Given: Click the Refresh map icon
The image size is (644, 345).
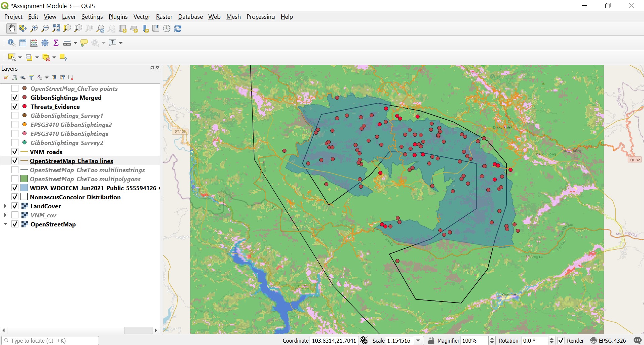Looking at the screenshot, I should tap(178, 29).
